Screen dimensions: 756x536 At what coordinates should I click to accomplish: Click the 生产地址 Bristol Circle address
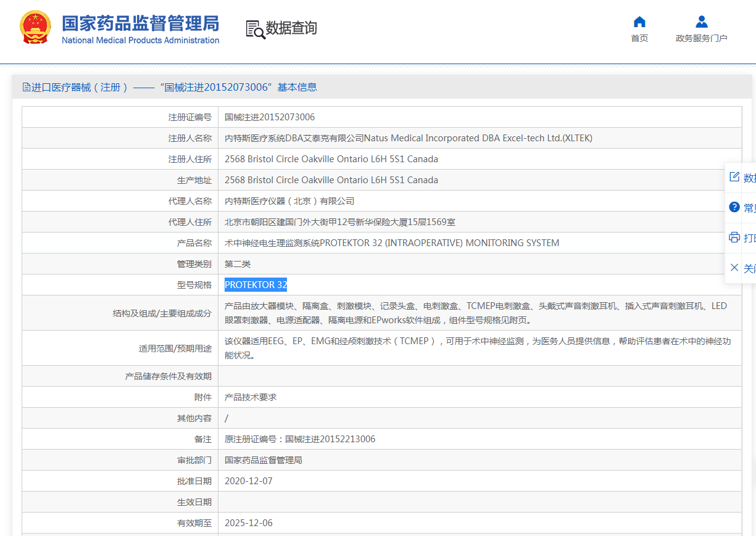click(331, 180)
